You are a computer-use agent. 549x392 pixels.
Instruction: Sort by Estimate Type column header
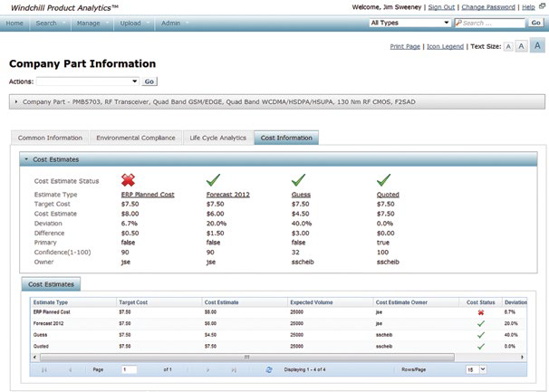[73, 302]
